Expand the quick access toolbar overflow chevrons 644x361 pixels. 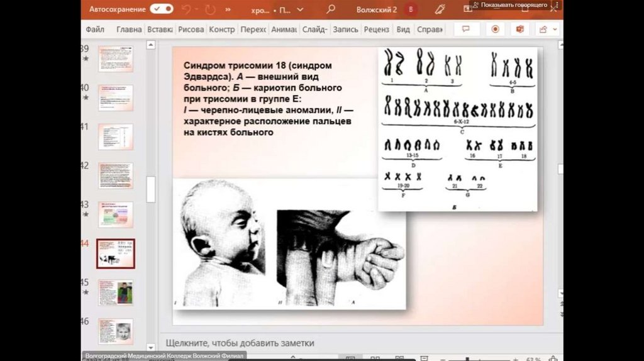point(228,9)
